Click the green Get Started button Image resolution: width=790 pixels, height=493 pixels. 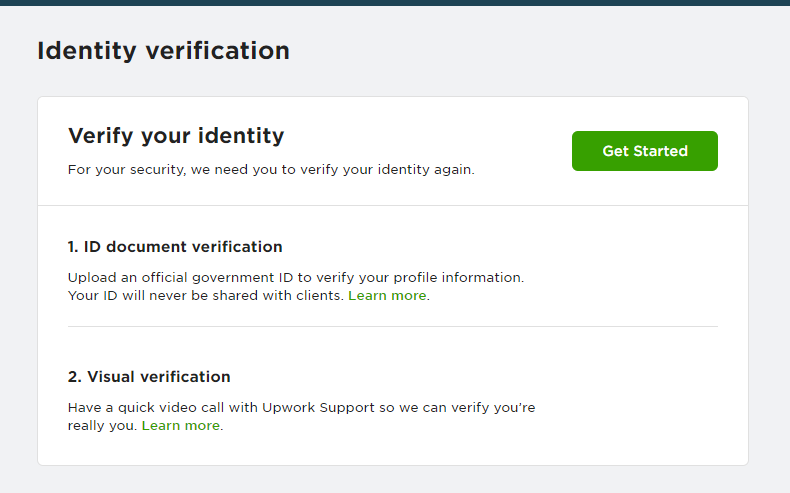[x=644, y=151]
